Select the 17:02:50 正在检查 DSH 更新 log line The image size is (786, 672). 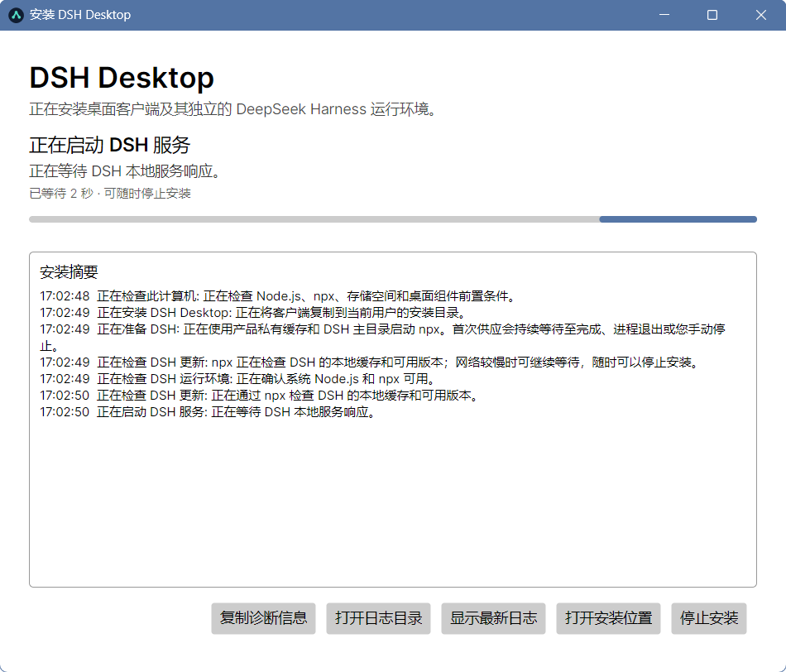coord(260,396)
